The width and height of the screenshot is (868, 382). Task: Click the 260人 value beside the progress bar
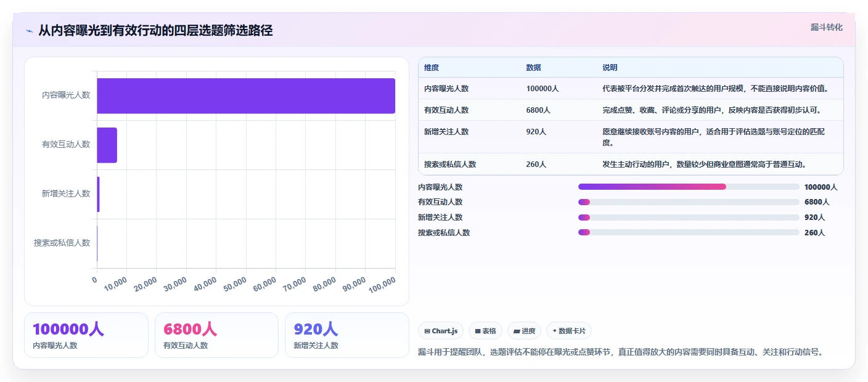point(814,232)
